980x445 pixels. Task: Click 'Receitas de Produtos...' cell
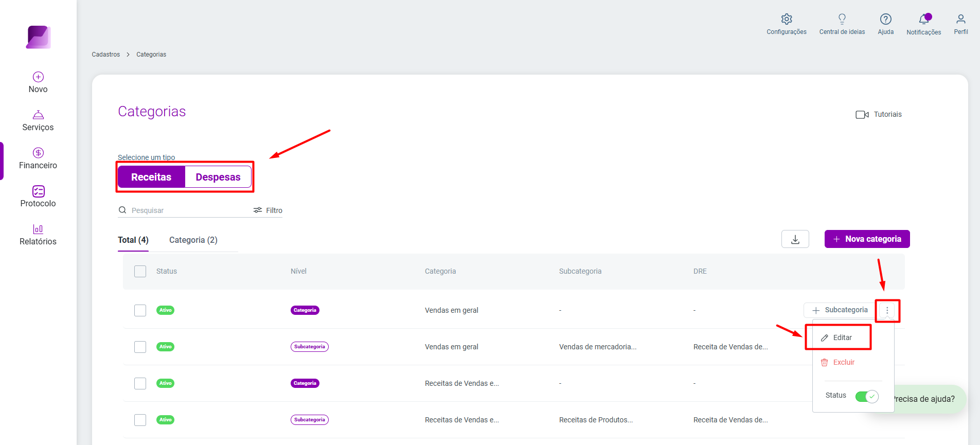click(x=596, y=420)
